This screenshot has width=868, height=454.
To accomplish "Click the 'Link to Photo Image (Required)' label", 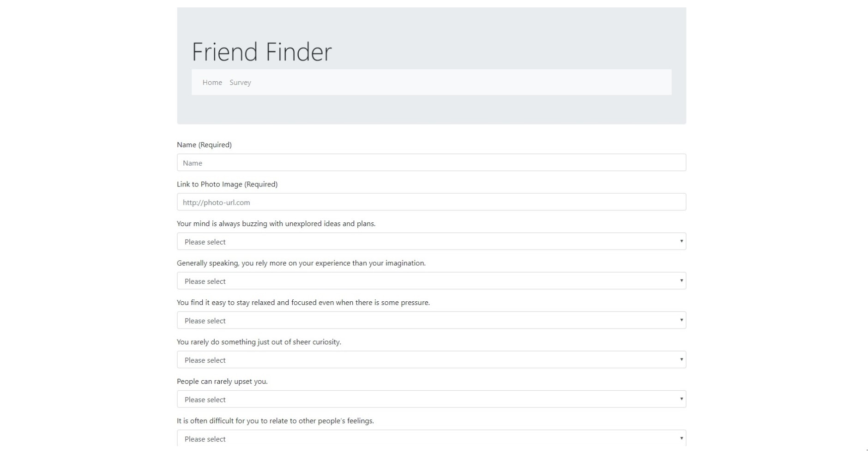I will coord(227,185).
